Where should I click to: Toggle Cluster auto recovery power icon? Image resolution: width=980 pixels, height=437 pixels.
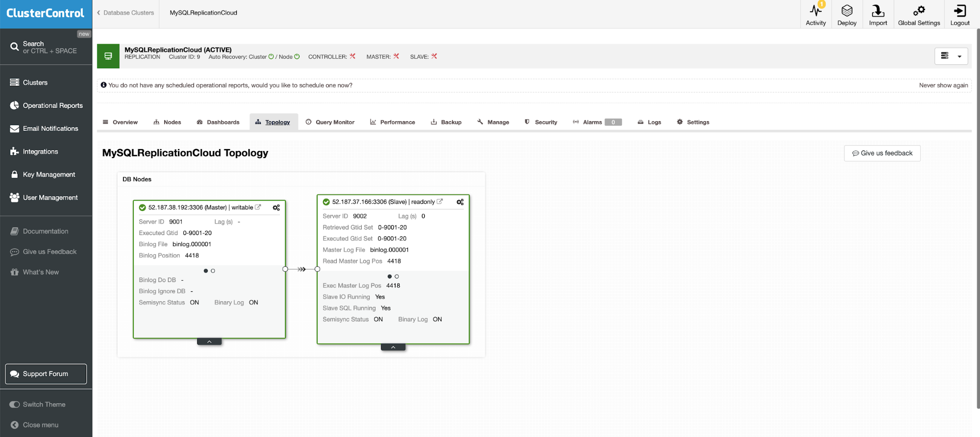click(x=271, y=57)
